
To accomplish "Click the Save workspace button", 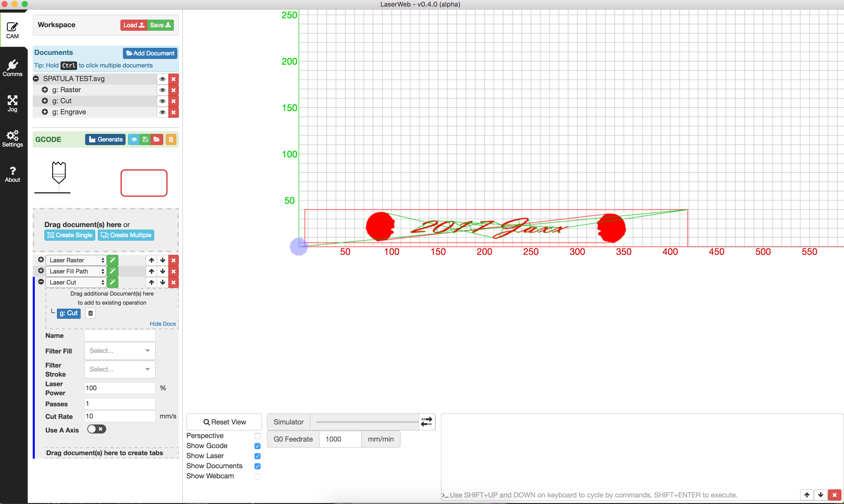I will (160, 25).
